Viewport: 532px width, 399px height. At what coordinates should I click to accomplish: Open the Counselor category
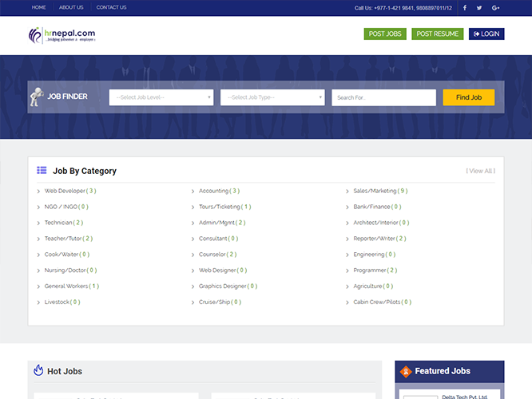(218, 255)
